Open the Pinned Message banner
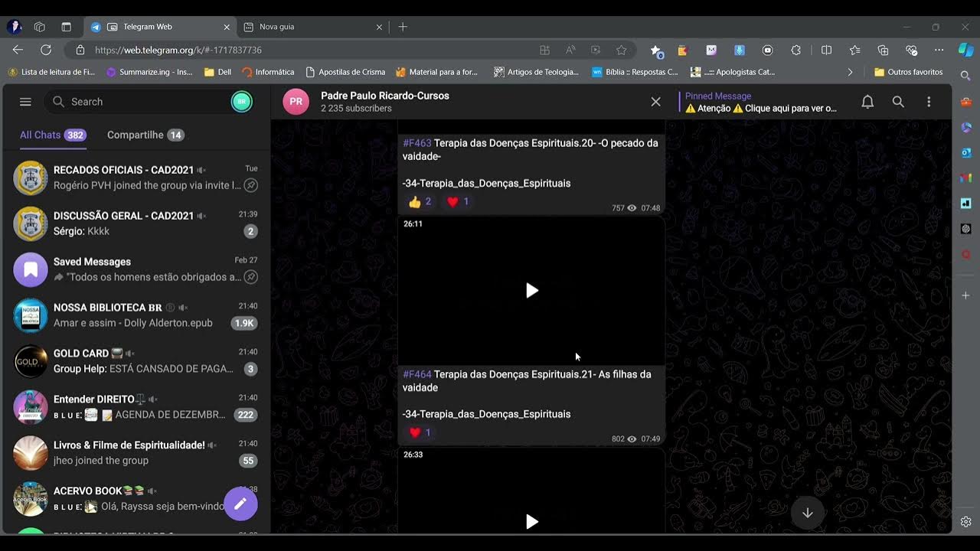The width and height of the screenshot is (980, 551). [x=760, y=102]
